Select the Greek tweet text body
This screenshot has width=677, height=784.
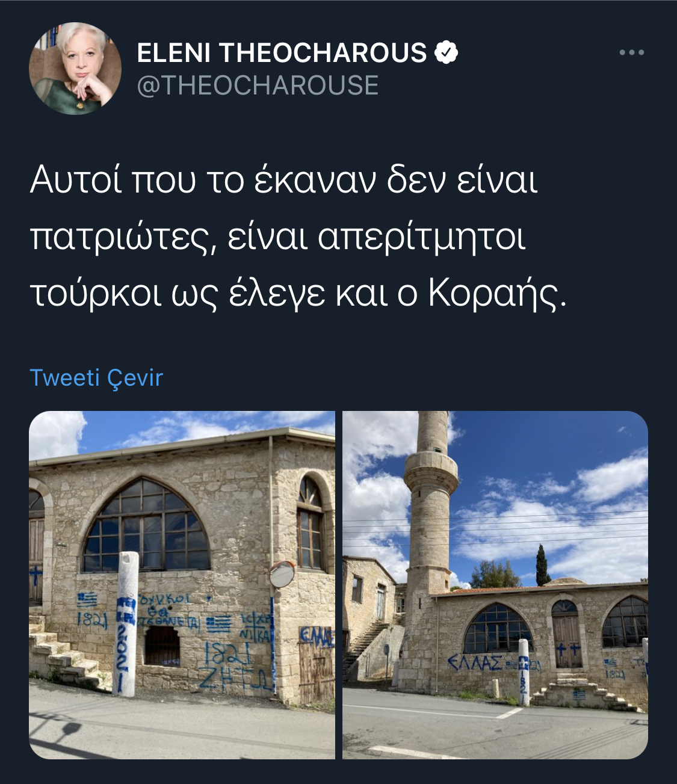point(298,236)
